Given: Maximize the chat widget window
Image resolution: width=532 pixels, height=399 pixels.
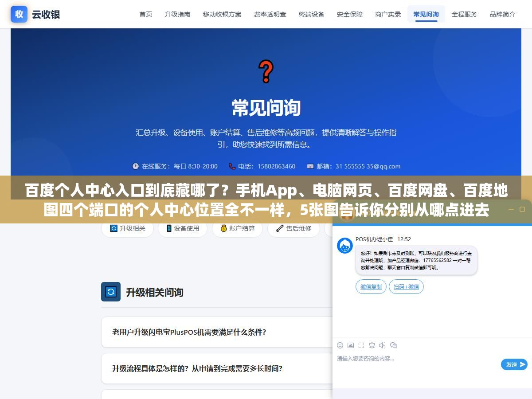Looking at the screenshot, I should [x=522, y=209].
